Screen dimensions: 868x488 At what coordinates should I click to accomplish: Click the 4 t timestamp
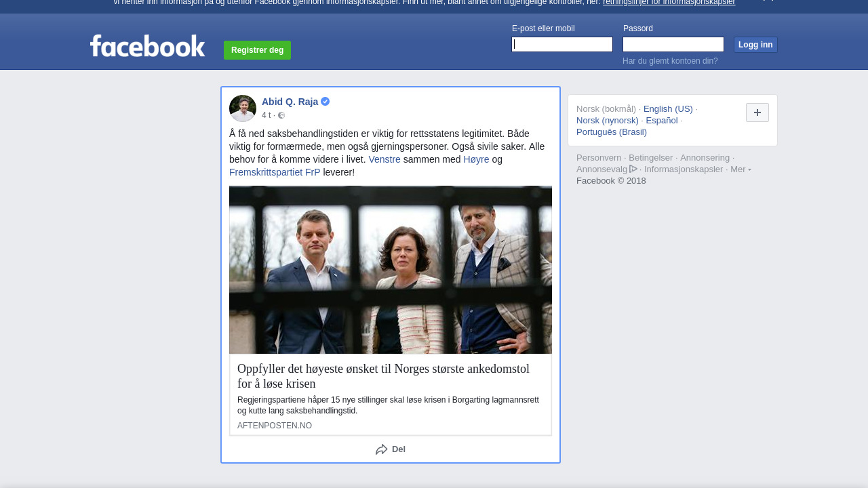[x=266, y=115]
